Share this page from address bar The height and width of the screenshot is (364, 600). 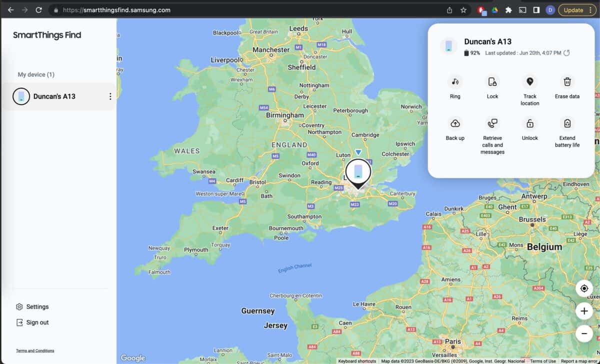point(449,10)
